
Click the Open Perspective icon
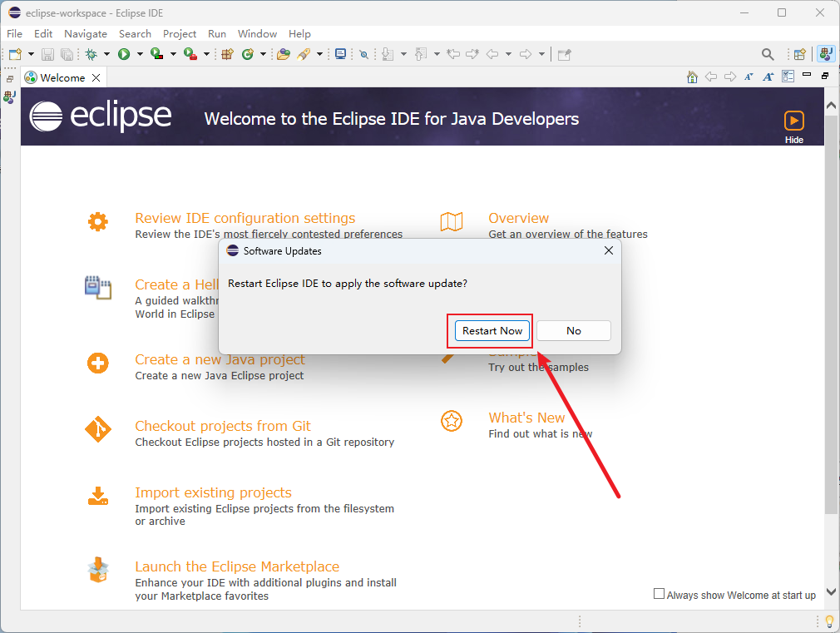pos(800,54)
